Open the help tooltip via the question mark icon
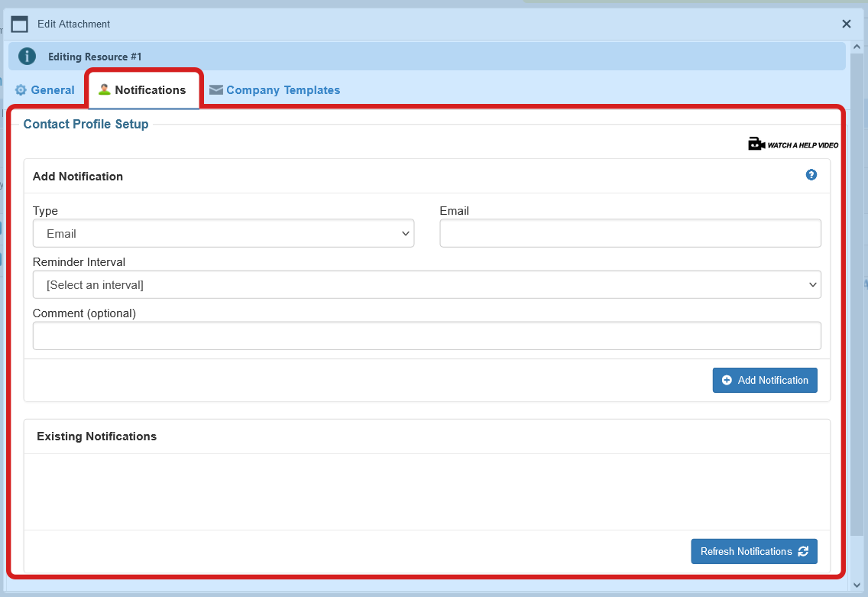The width and height of the screenshot is (868, 597). pos(811,175)
